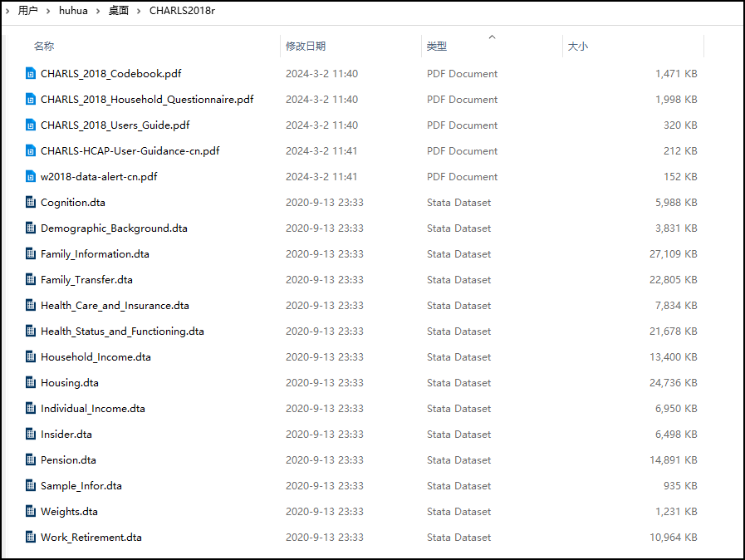The height and width of the screenshot is (560, 745).
Task: Go to huhua folder in breadcrumb
Action: coord(74,11)
